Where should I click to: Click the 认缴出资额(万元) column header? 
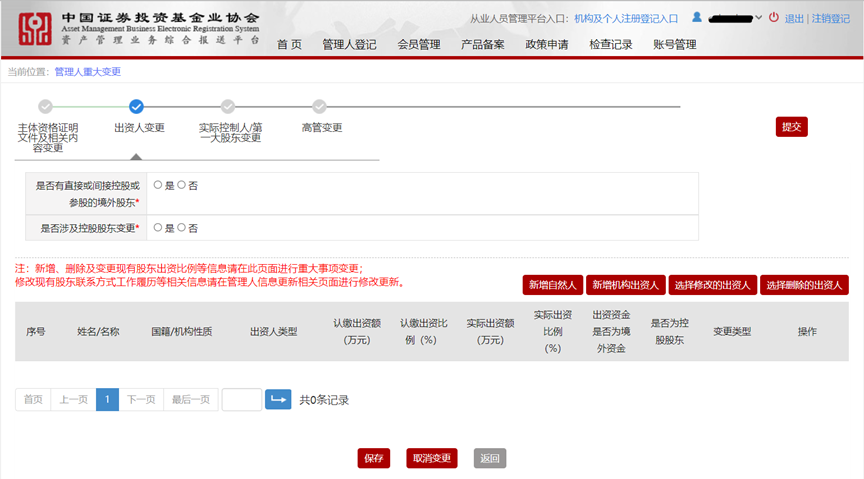357,331
